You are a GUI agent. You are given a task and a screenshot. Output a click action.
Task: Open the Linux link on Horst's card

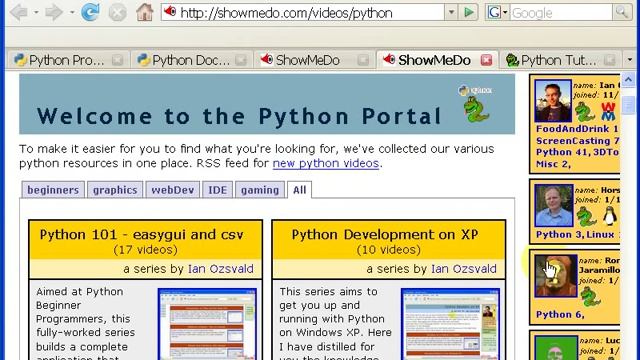599,235
